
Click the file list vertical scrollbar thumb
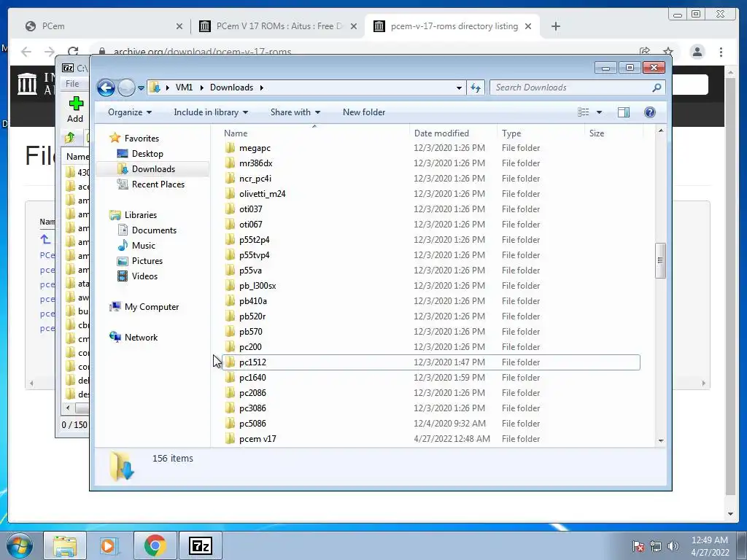[660, 260]
